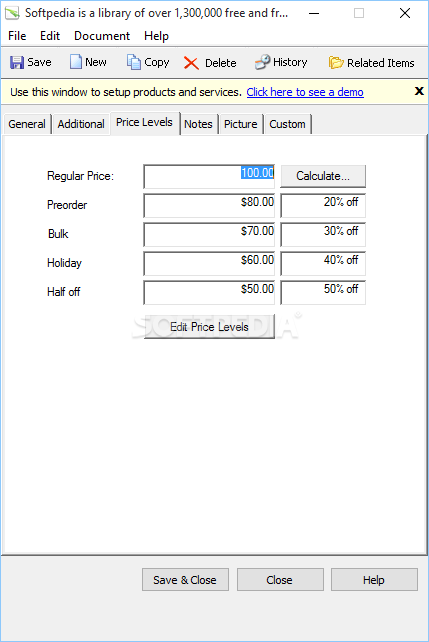
Task: Click the 'Preorder' label
Action: click(x=67, y=205)
